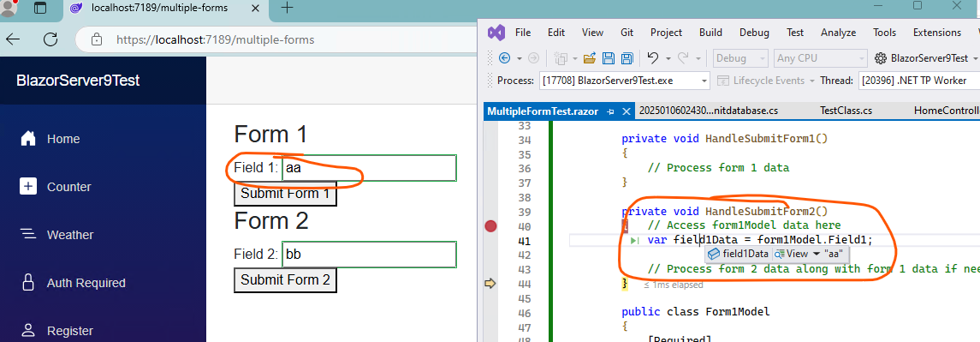Viewport: 980px width, 342px height.
Task: Reload the page with the refresh icon
Action: pos(50,39)
